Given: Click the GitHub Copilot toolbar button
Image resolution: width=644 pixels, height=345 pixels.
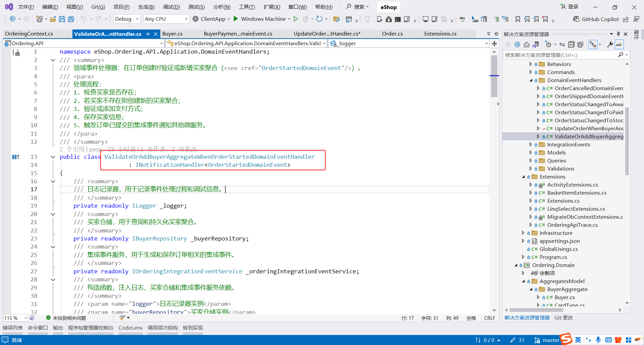Looking at the screenshot, I should (596, 19).
